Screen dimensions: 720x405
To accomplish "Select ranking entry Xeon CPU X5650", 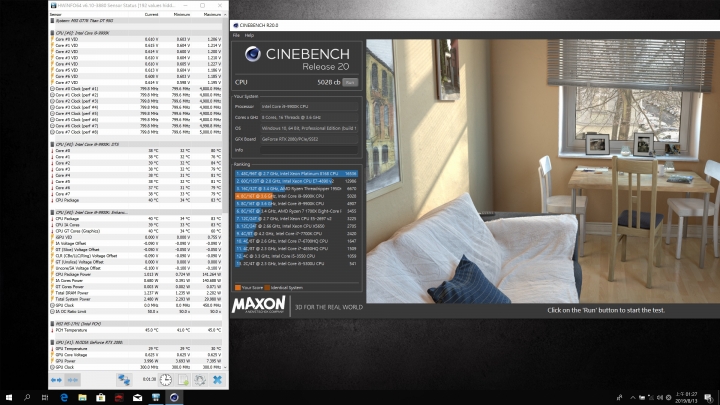I will click(296, 226).
